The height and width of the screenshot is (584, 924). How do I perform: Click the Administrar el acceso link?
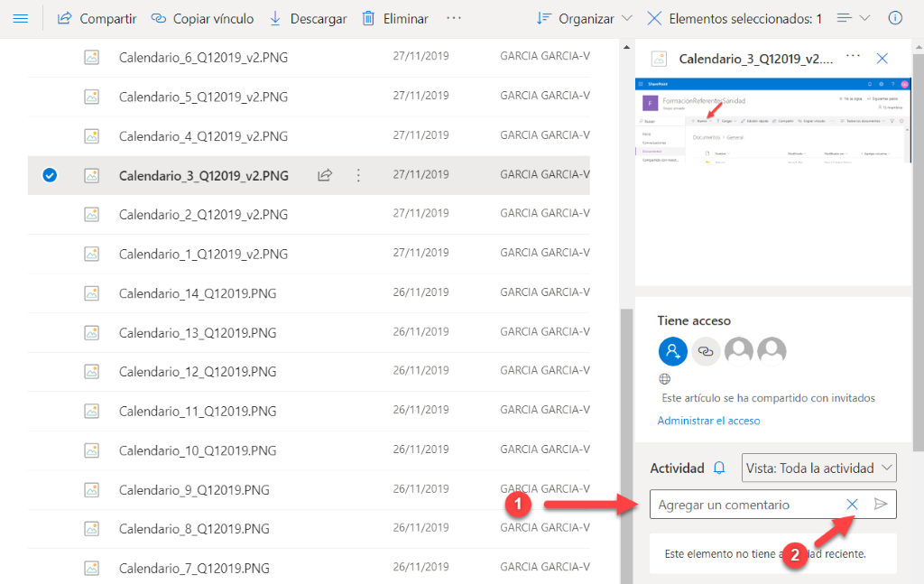tap(708, 420)
